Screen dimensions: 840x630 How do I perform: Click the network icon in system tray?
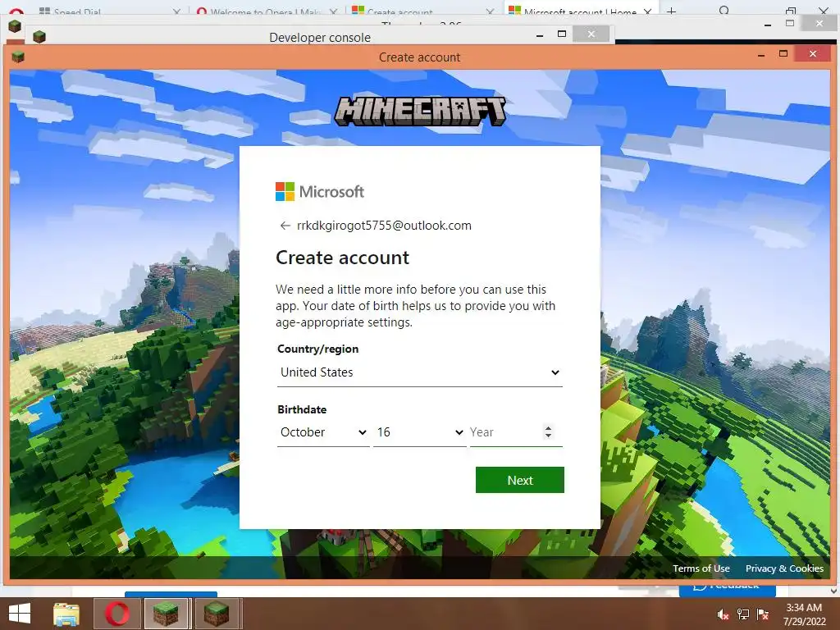tap(743, 614)
